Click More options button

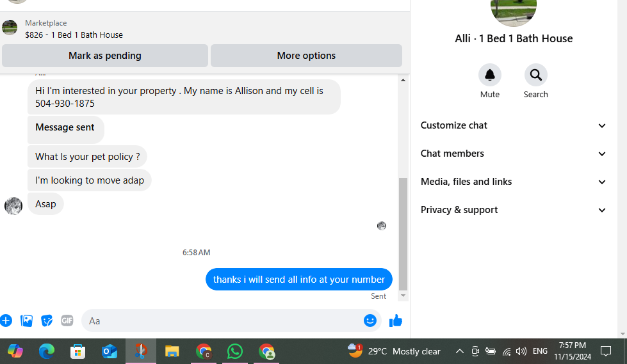pyautogui.click(x=306, y=56)
